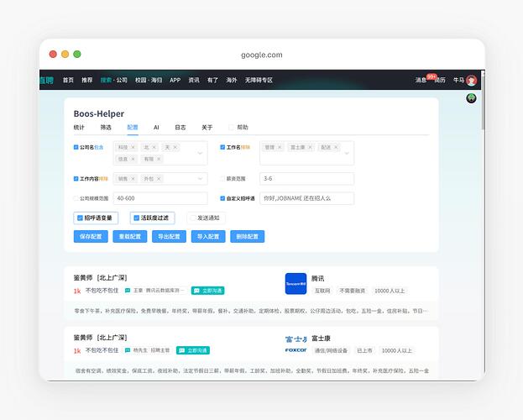Expand the 工作名 tag dropdown arrow
The image size is (523, 420).
pyautogui.click(x=347, y=153)
